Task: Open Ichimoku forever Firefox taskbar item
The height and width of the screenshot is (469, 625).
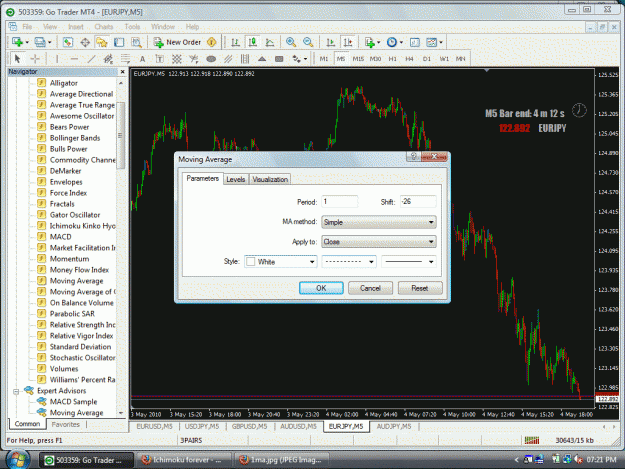Action: (x=183, y=460)
